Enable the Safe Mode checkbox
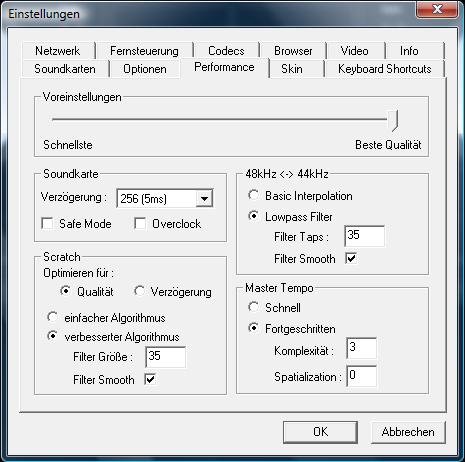This screenshot has height=462, width=465. 47,223
